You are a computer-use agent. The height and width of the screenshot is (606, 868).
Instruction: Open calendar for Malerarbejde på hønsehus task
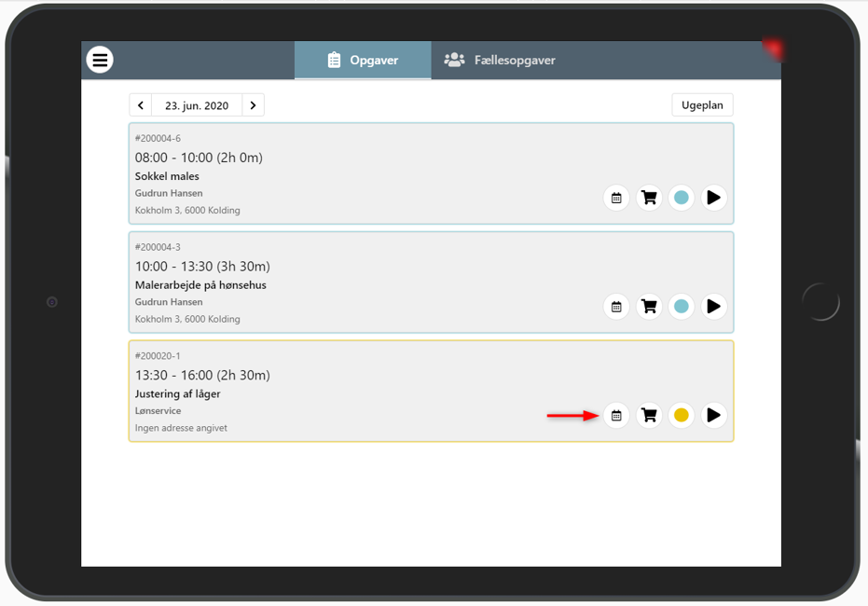coord(616,307)
